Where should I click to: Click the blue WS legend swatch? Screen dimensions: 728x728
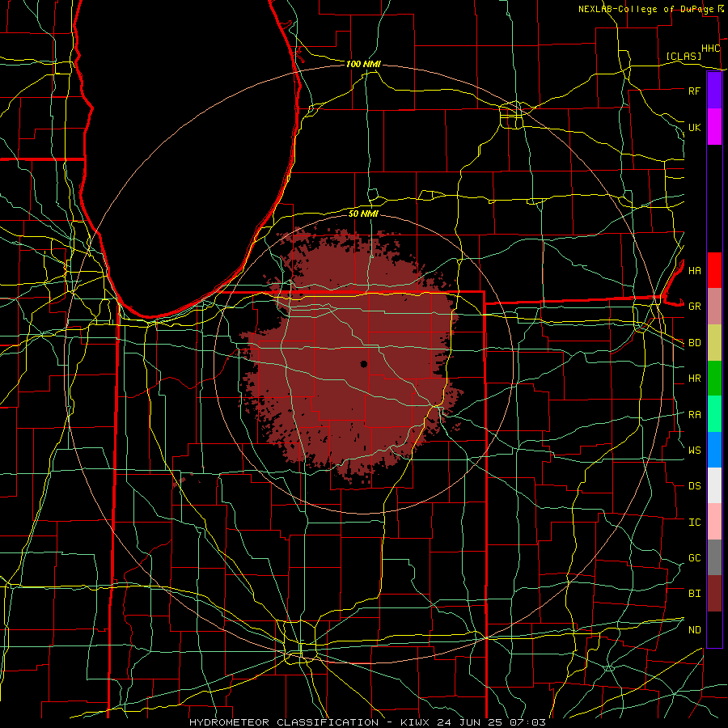tap(714, 450)
